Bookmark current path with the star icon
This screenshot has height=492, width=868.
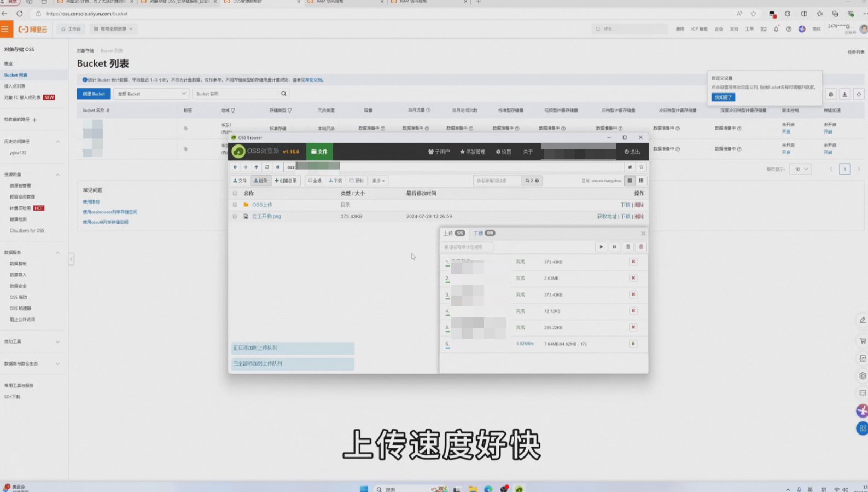(x=642, y=167)
